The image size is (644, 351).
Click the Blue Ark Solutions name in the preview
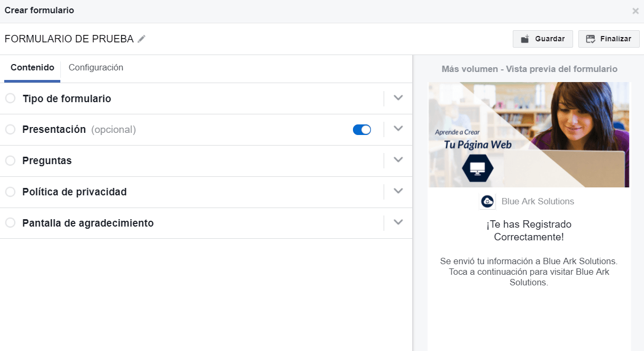[538, 202]
